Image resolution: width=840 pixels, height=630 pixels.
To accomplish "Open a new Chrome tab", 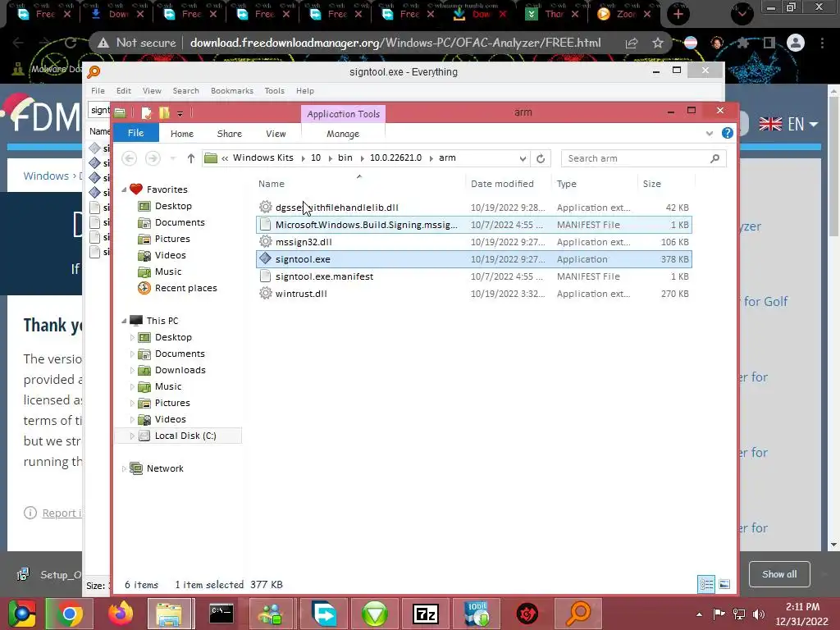I will 678,14.
